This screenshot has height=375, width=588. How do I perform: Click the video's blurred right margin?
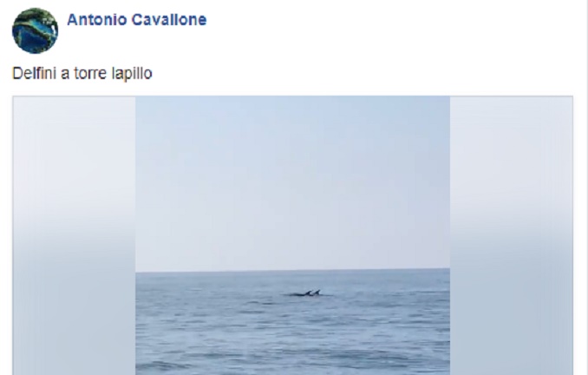coord(511,235)
